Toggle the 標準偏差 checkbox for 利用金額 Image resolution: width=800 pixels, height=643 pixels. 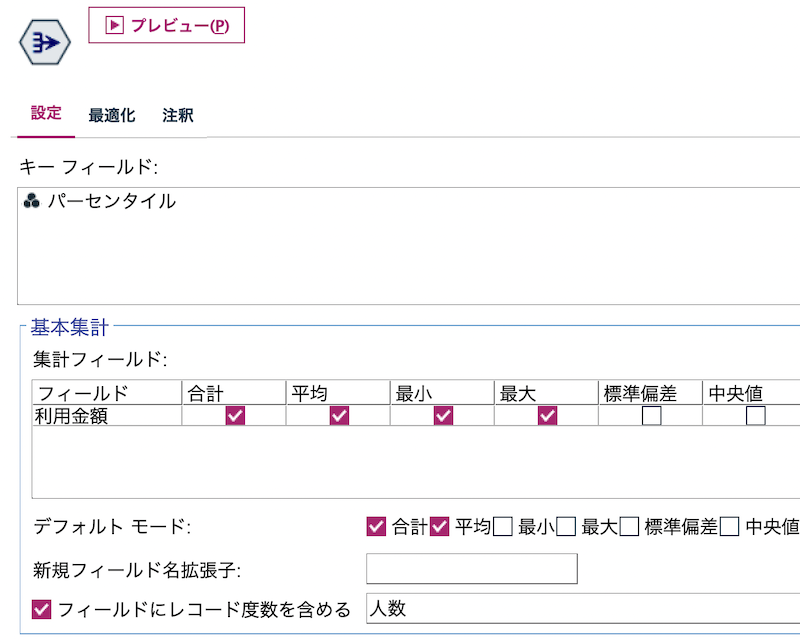[650, 414]
